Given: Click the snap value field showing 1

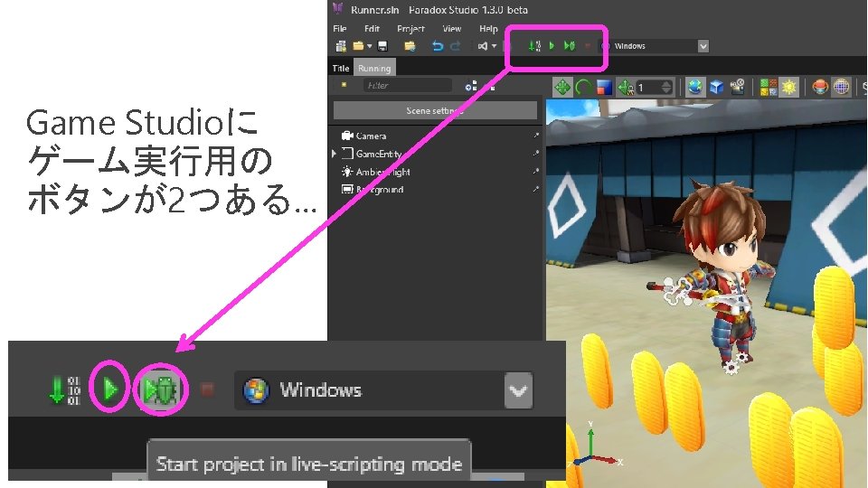Looking at the screenshot, I should click(648, 88).
